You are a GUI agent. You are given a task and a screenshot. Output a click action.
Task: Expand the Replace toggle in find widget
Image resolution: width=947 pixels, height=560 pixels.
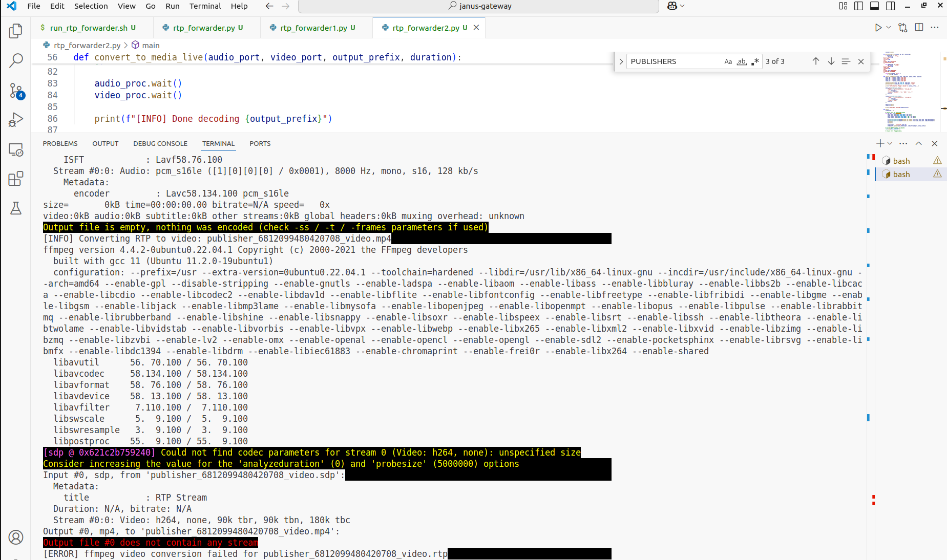click(621, 61)
